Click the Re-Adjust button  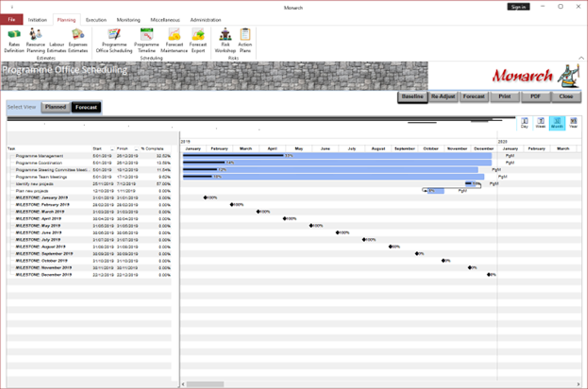pyautogui.click(x=443, y=97)
